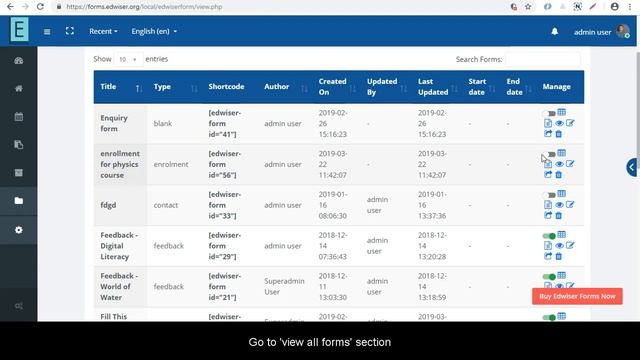Switch to fullscreen mode icon
Viewport: 640px width, 360px height.
point(70,31)
